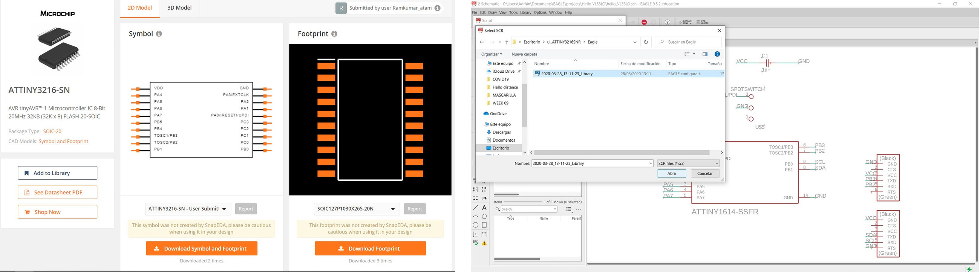Screen dimensions: 980x272
Task: Refresh the Eagle folder listing
Action: tap(646, 42)
